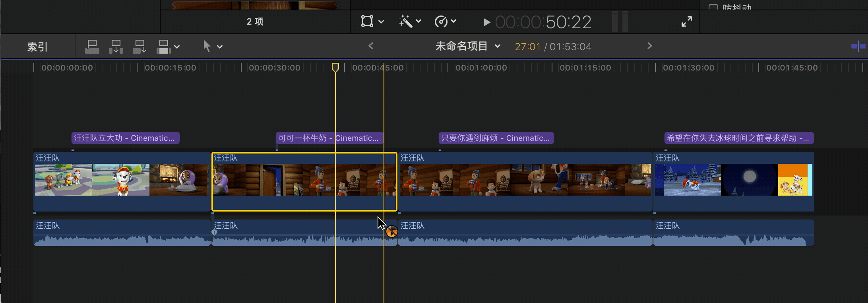Click the overwrite clip edit icon
Viewport: 868px width, 303px height.
click(x=163, y=47)
